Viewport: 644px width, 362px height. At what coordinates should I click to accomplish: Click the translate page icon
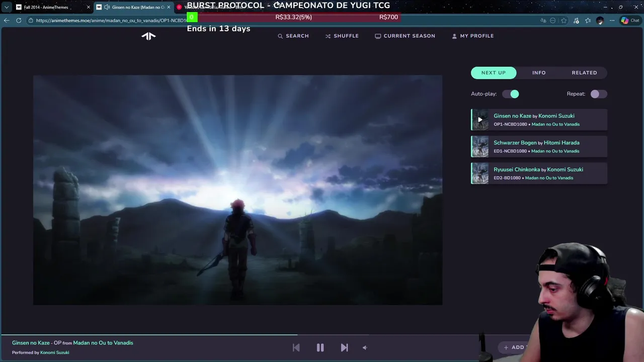pyautogui.click(x=543, y=21)
